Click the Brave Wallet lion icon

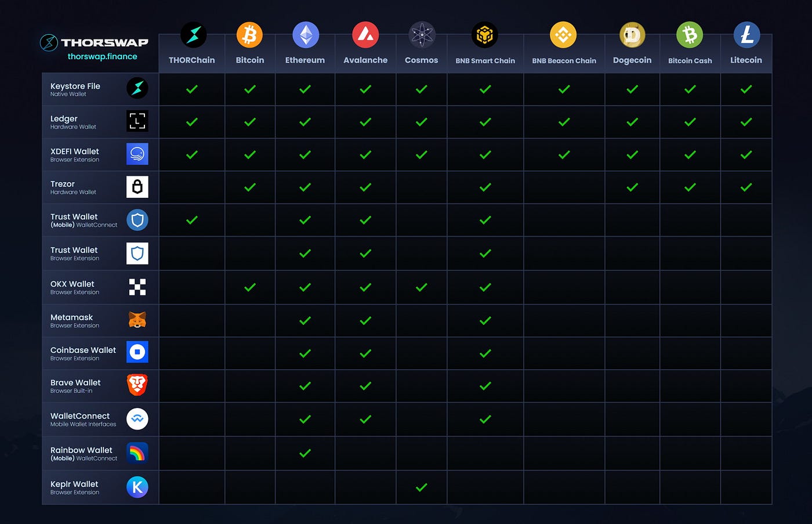point(137,385)
